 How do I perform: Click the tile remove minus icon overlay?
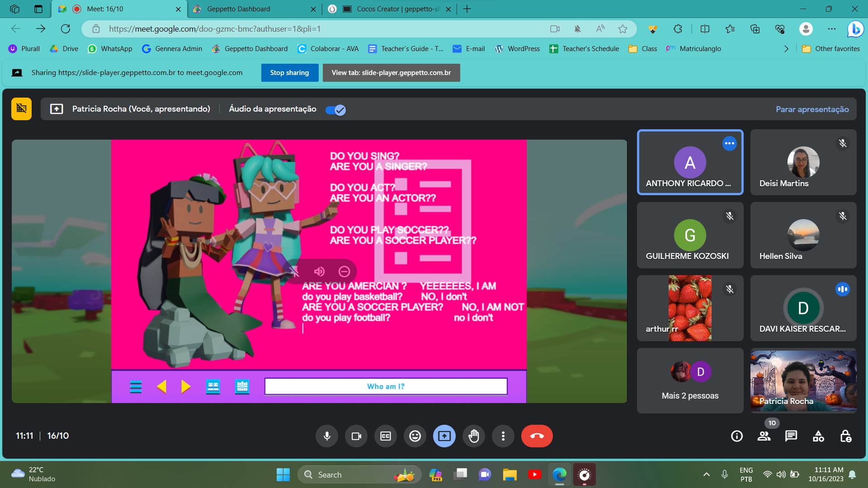[344, 272]
